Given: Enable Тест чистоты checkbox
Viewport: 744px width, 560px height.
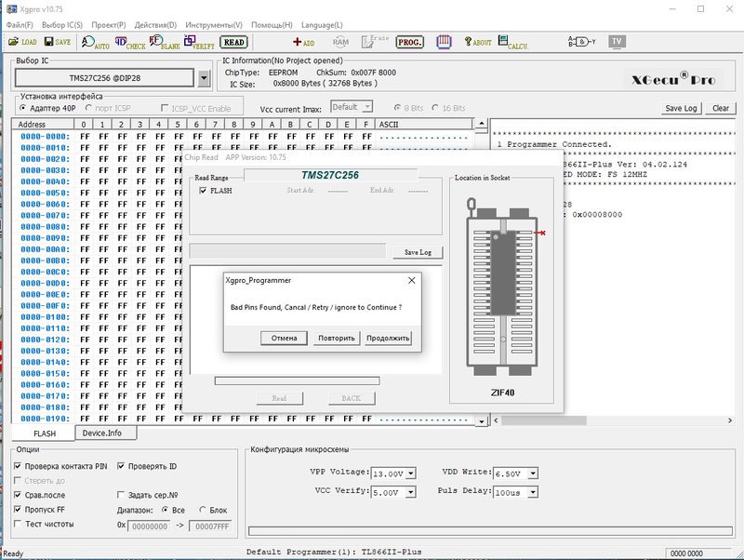Looking at the screenshot, I should (18, 524).
